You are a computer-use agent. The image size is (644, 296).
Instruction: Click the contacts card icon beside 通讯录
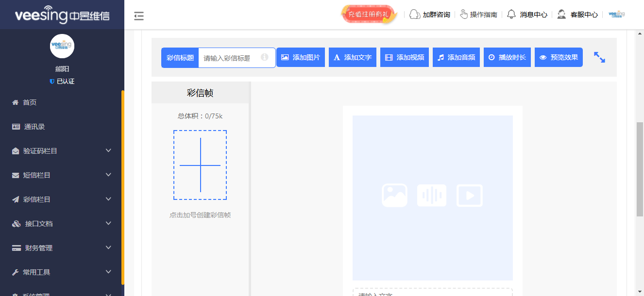coord(16,127)
